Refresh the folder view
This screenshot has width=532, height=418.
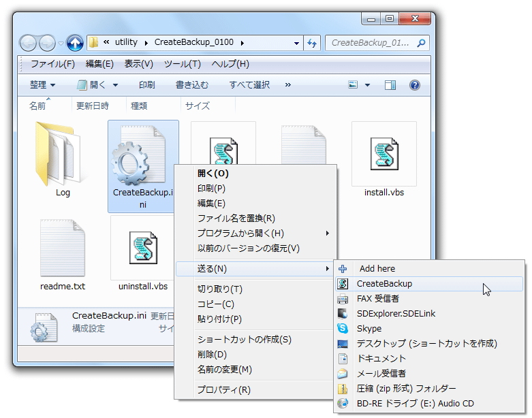tap(312, 43)
